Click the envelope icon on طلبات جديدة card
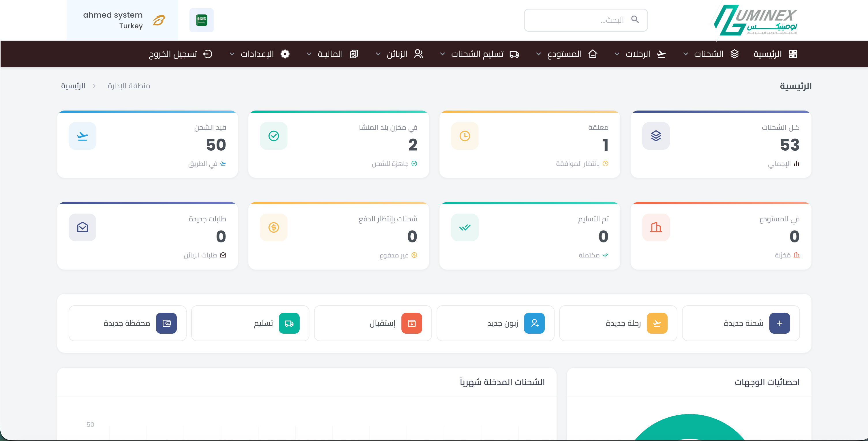This screenshot has height=441, width=868. pyautogui.click(x=82, y=227)
